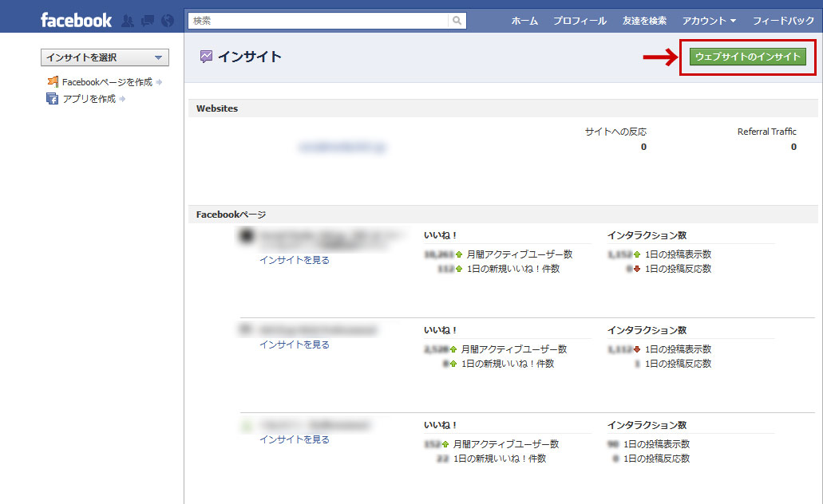Open notifications globe icon
The height and width of the screenshot is (504, 823).
pyautogui.click(x=168, y=21)
